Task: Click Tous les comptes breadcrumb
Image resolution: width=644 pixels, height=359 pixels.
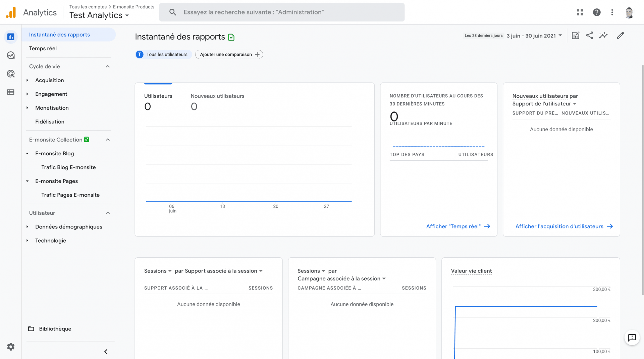Action: (x=88, y=7)
